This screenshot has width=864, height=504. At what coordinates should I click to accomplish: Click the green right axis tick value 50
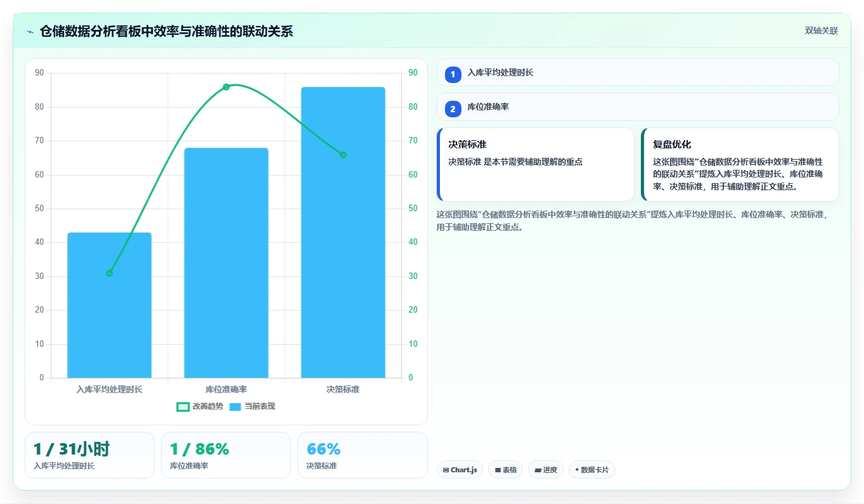click(413, 209)
